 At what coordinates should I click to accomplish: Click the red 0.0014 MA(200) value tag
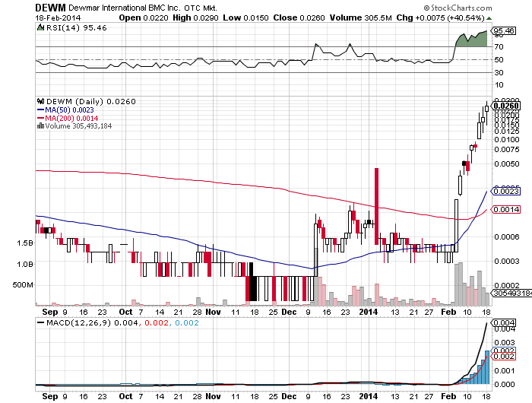(x=505, y=209)
